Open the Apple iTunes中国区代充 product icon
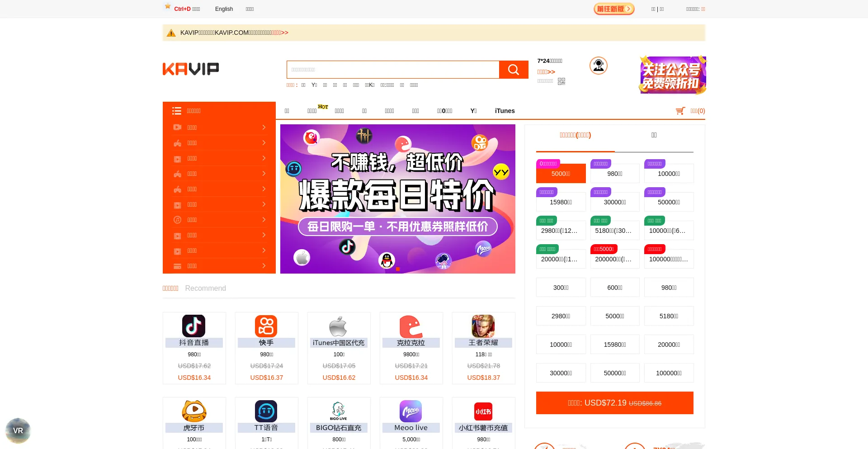 pos(338,326)
